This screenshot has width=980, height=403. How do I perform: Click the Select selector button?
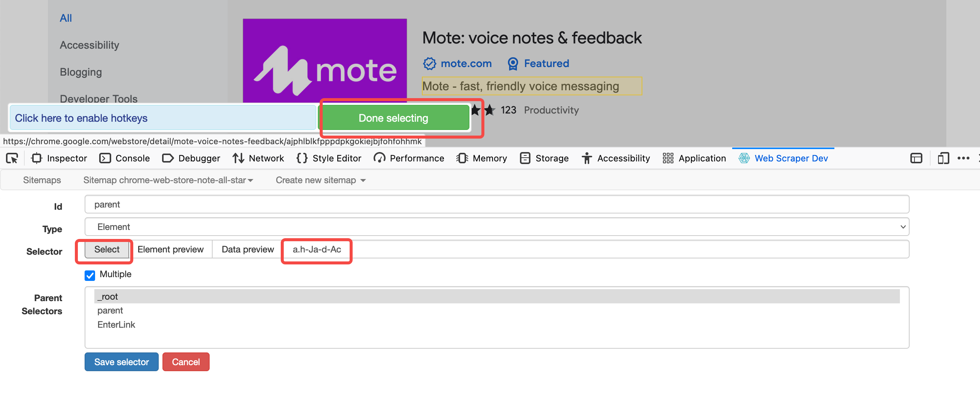[107, 249]
